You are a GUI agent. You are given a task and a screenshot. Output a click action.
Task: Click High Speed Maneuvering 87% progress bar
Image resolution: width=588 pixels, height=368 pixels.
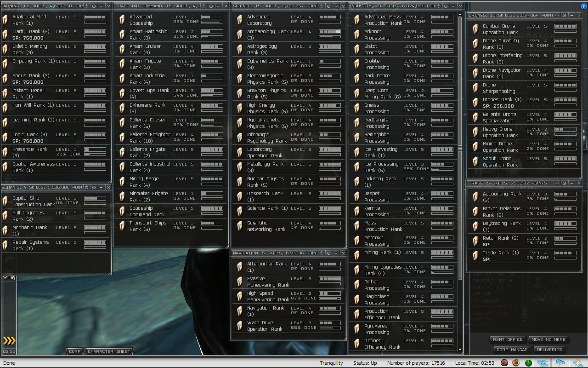point(330,299)
